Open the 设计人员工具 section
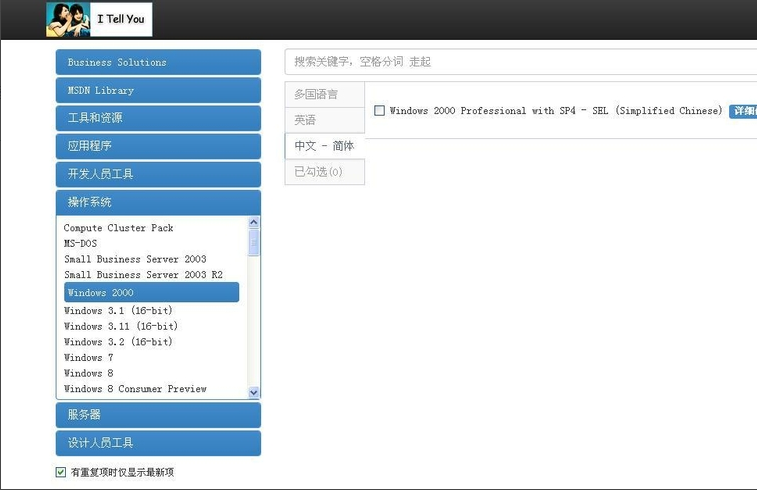757x490 pixels. click(x=158, y=443)
